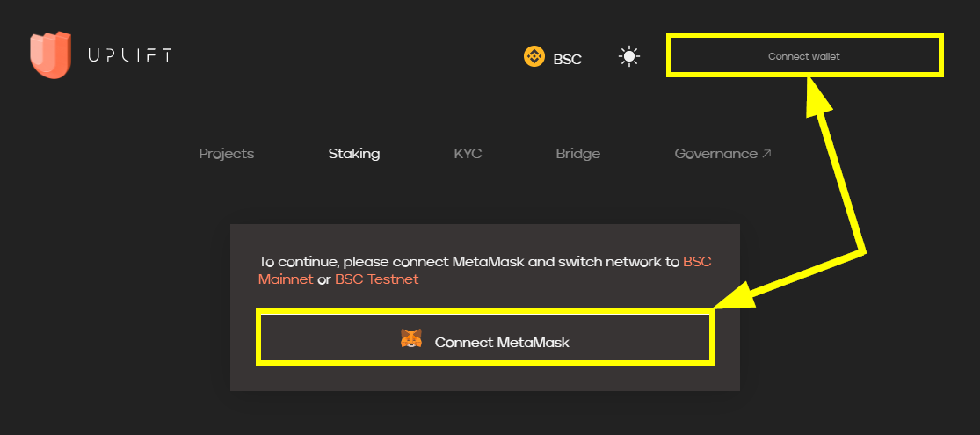Select the Staking tab
The width and height of the screenshot is (980, 435).
coord(353,154)
